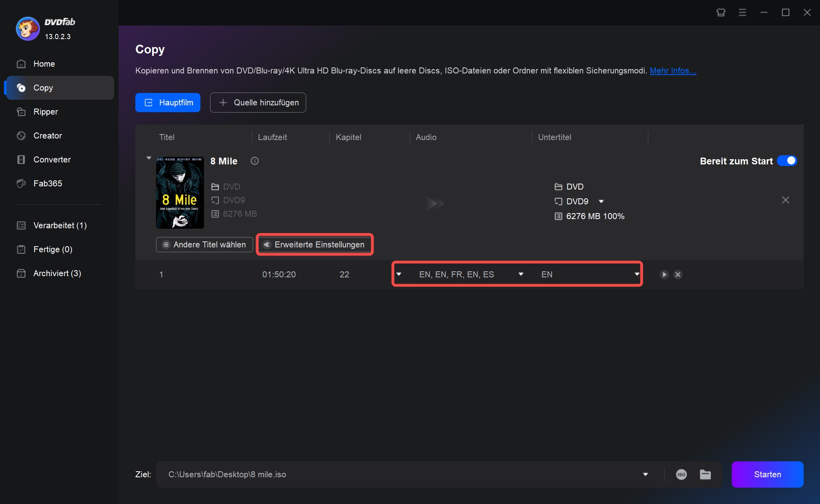Image resolution: width=820 pixels, height=504 pixels.
Task: Click the Ziel output path field
Action: [399, 474]
